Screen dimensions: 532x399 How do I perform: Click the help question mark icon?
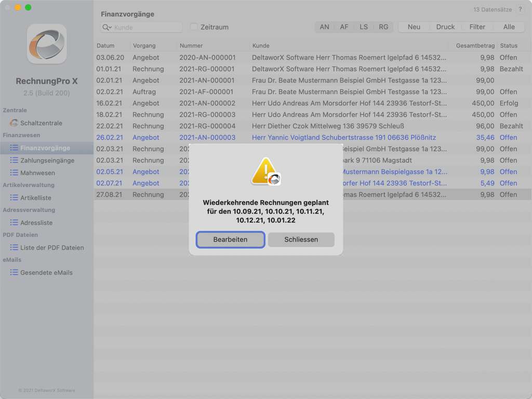coord(520,9)
